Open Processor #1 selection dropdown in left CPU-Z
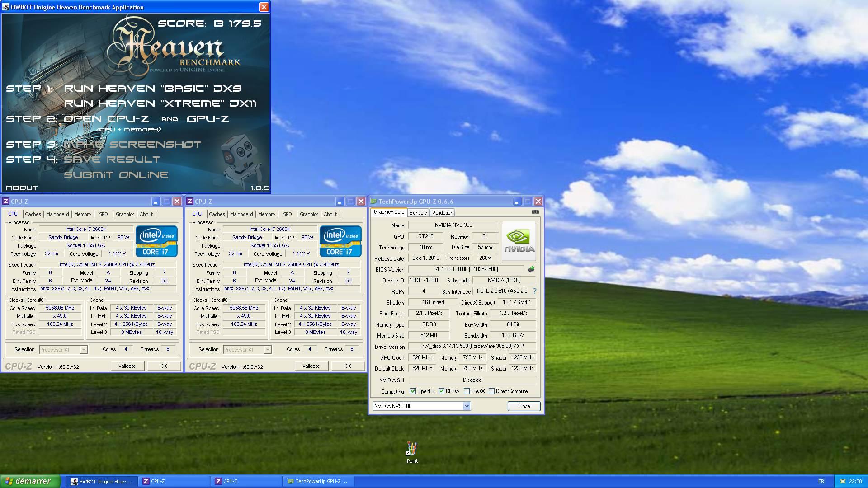 (63, 350)
